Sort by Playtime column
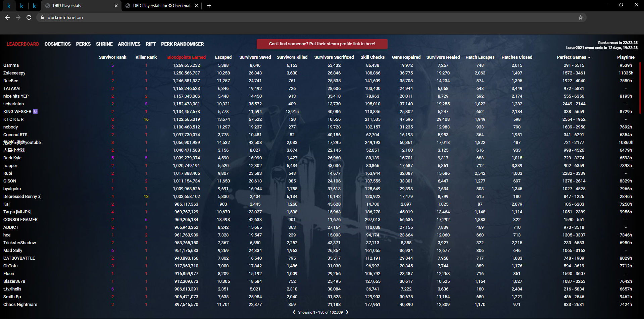644x319 pixels. point(626,57)
